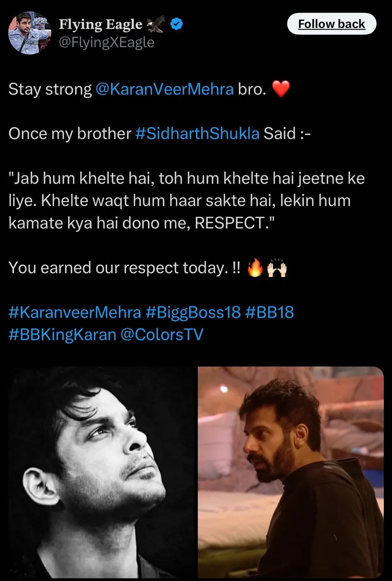Open the color photo on right
Screen dimensions: 392x581
pos(291,472)
